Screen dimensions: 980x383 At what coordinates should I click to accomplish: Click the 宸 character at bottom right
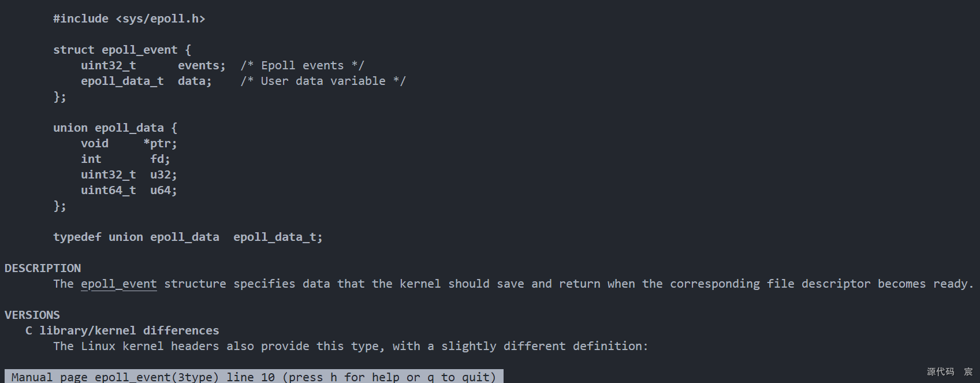point(968,371)
